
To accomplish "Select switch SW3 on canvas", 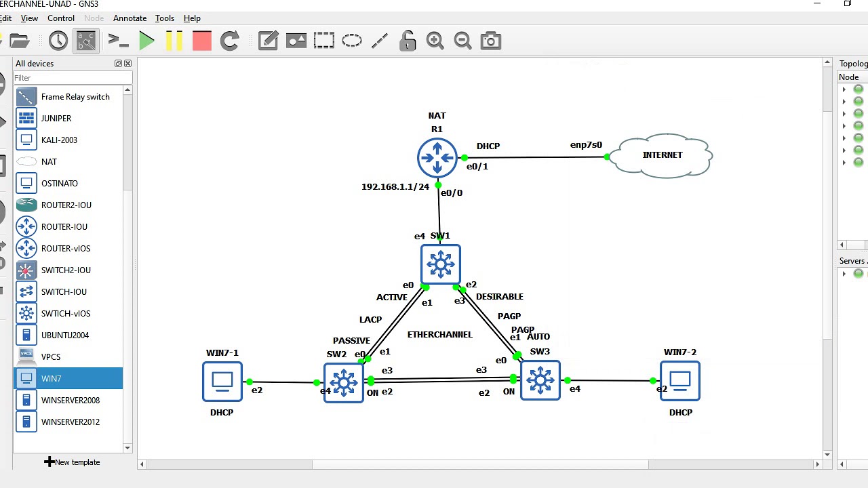I will coord(540,380).
